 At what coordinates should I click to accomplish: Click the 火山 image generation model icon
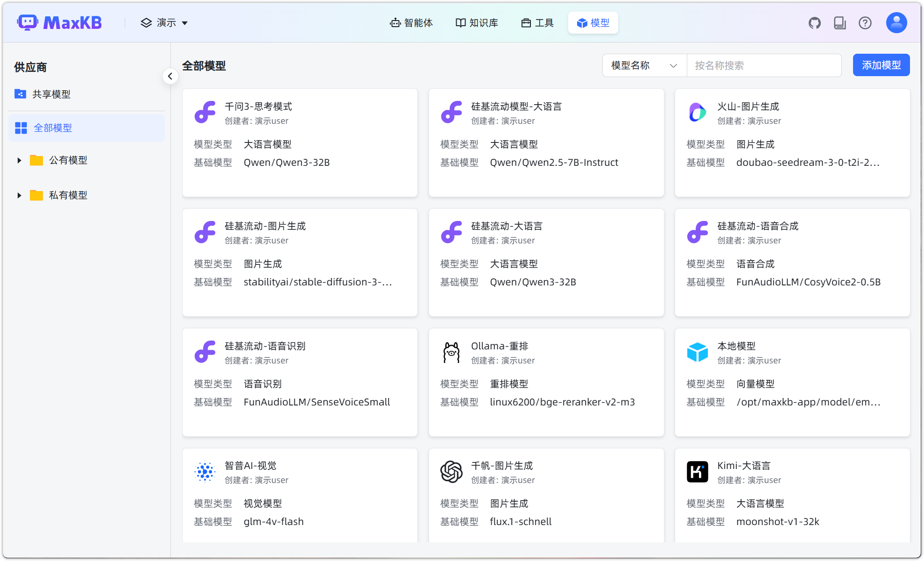(x=697, y=113)
